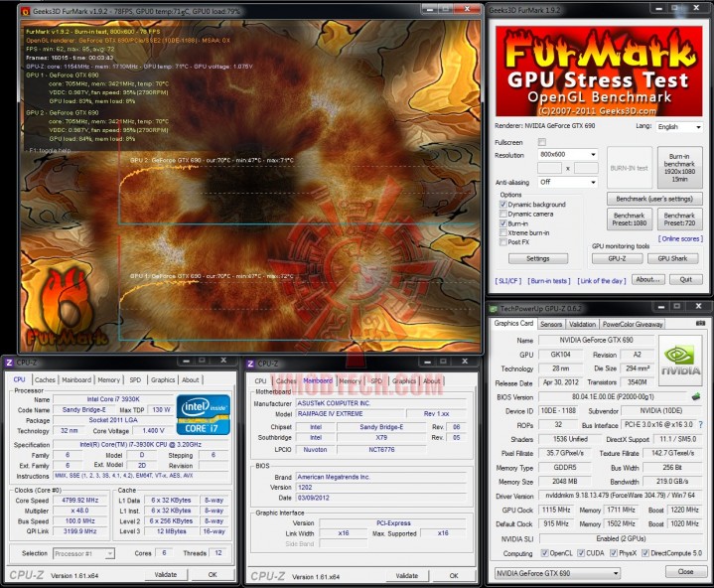Click the GPU-Z Name field NVIDIA GeForce GTX 690

click(x=596, y=340)
